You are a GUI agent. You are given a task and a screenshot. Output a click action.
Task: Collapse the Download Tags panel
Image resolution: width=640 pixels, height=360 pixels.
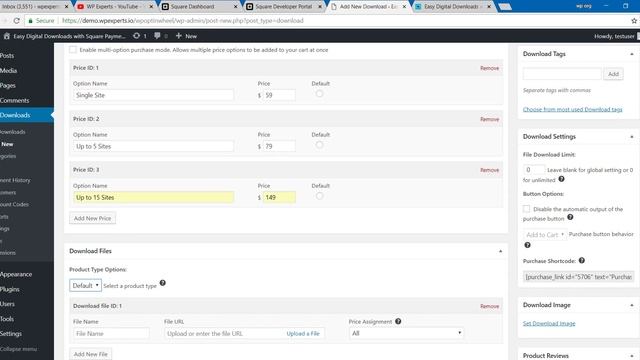click(631, 54)
